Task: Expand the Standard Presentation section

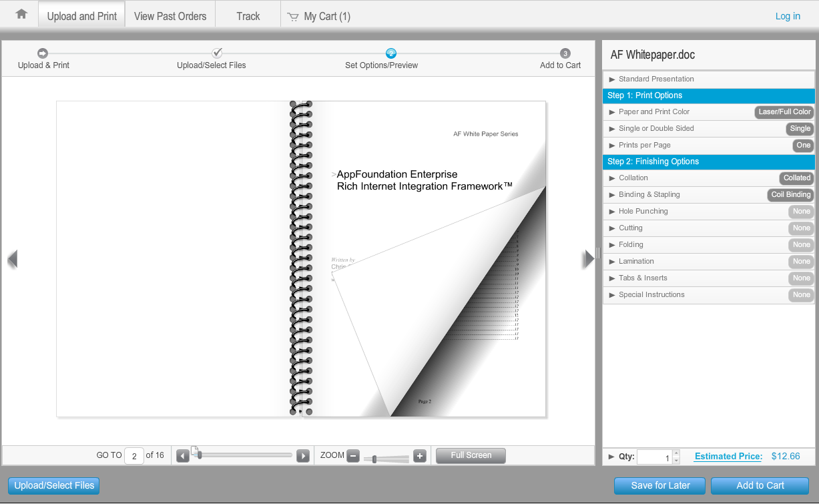Action: pyautogui.click(x=656, y=79)
